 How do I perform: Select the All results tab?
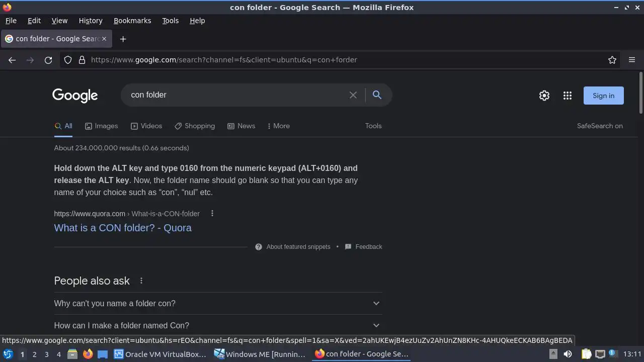point(63,126)
